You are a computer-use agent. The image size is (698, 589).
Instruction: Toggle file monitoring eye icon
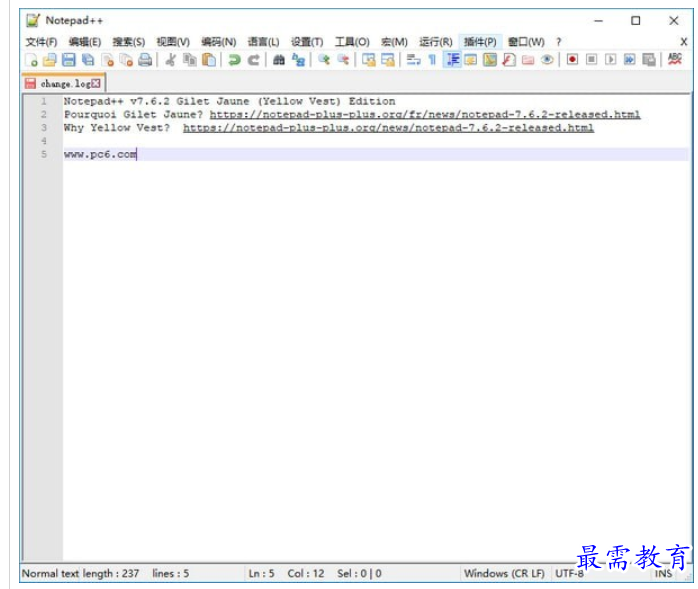coord(547,60)
